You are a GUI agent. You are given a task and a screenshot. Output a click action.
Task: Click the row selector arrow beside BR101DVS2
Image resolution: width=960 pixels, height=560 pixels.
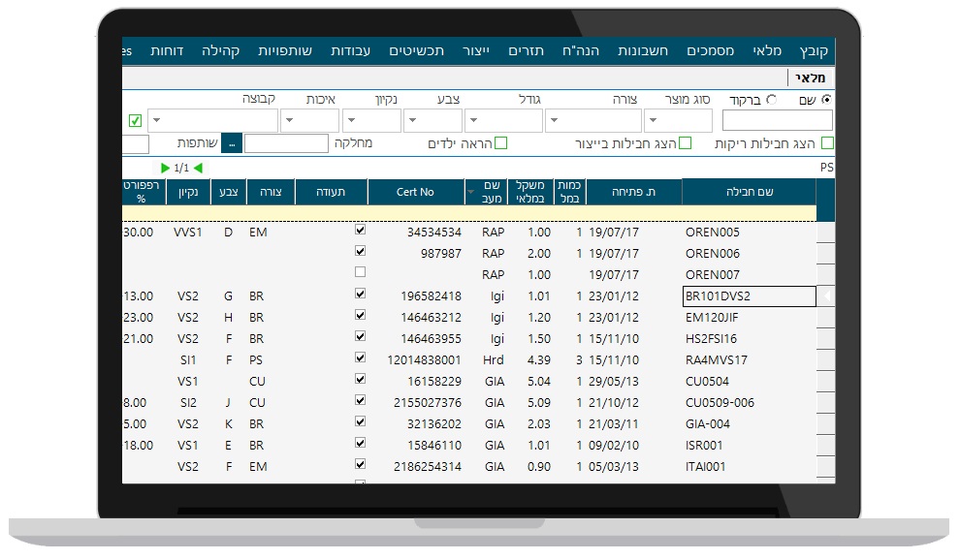826,296
